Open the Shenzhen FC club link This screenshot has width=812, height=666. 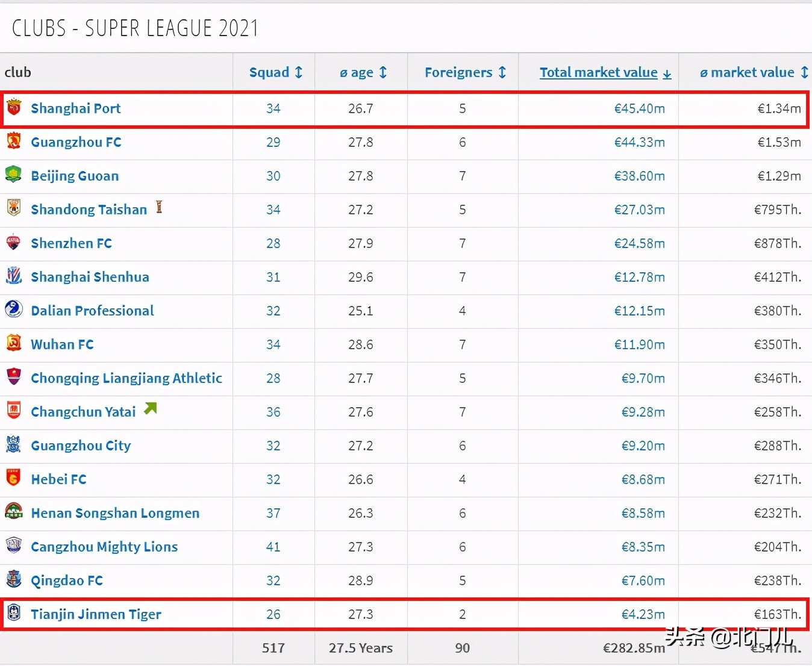(72, 243)
